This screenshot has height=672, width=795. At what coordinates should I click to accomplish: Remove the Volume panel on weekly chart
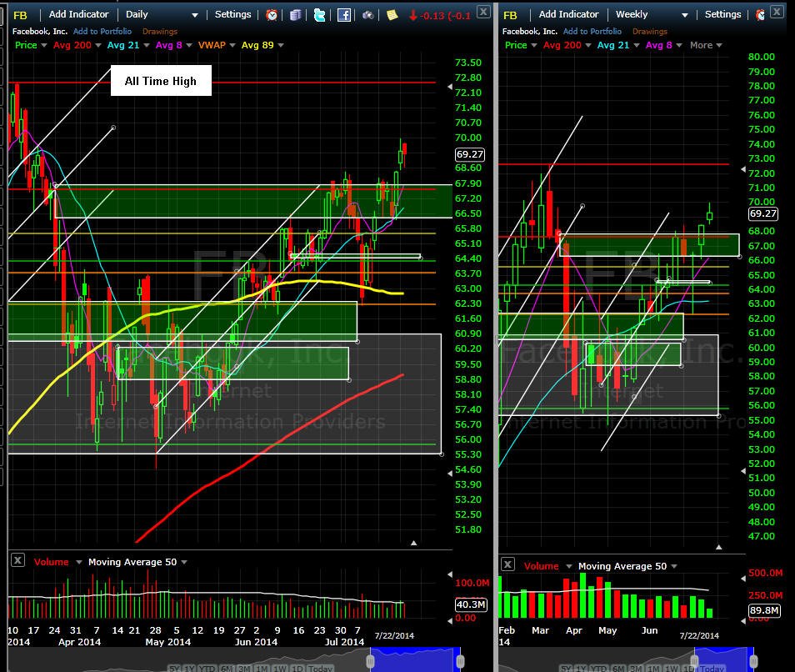(x=507, y=564)
